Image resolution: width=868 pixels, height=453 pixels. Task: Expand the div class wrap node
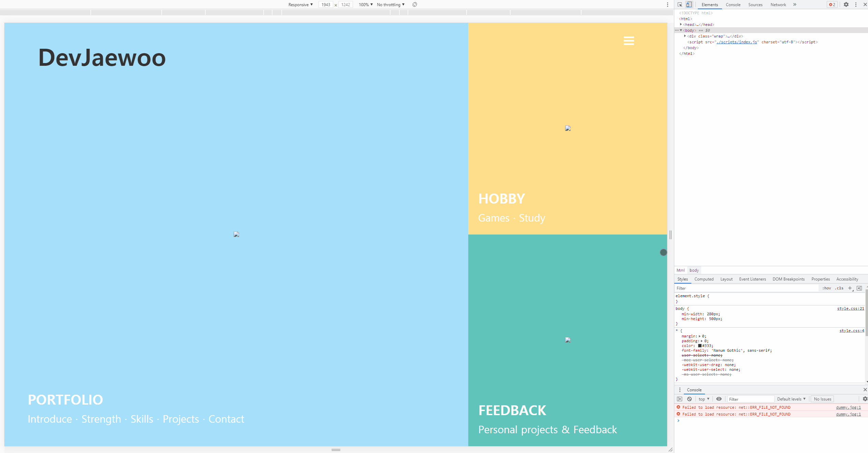pyautogui.click(x=685, y=36)
